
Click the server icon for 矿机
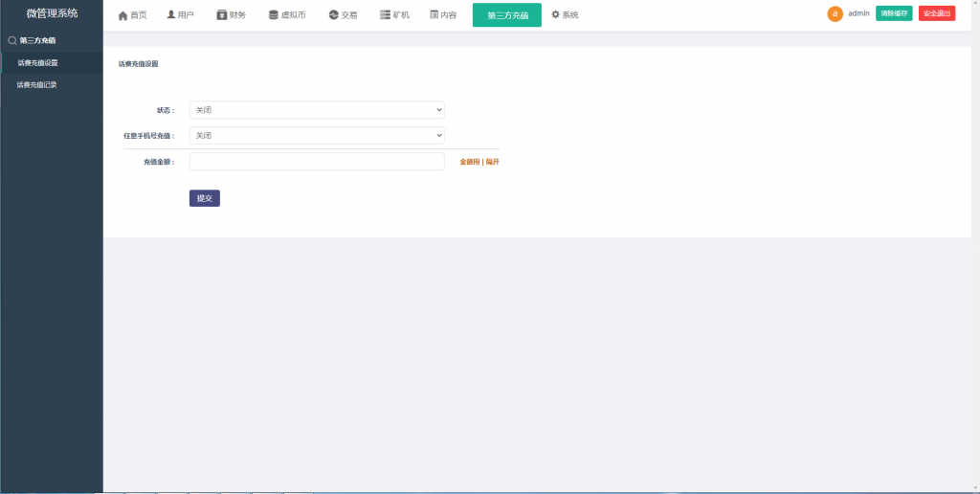click(x=385, y=15)
